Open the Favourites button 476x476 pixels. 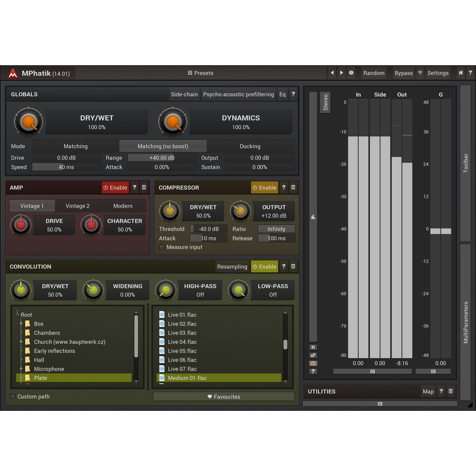click(x=224, y=397)
